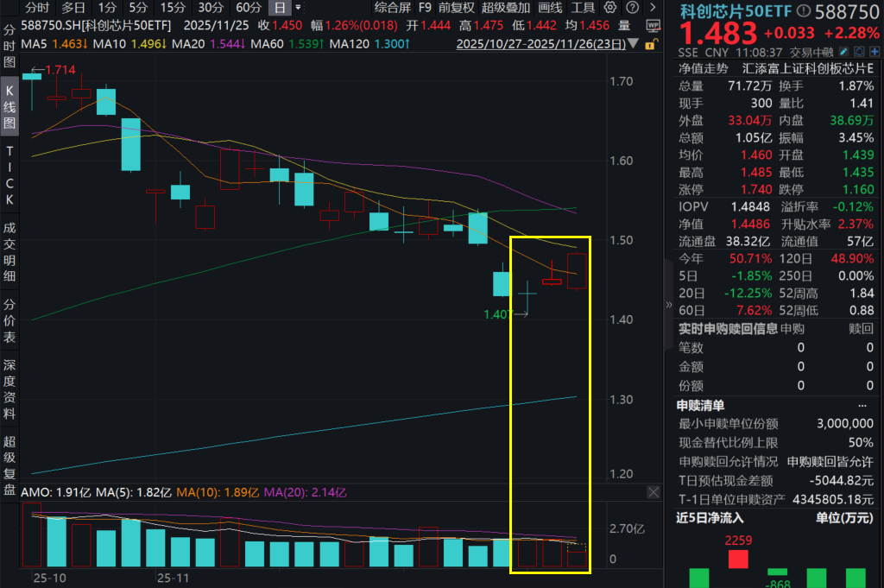The image size is (884, 588).
Task: Enable 前复权 adjusted price mode
Action: pos(458,7)
